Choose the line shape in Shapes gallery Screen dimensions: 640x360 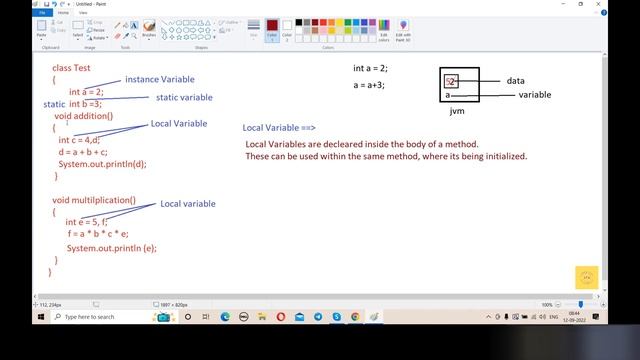tap(164, 23)
